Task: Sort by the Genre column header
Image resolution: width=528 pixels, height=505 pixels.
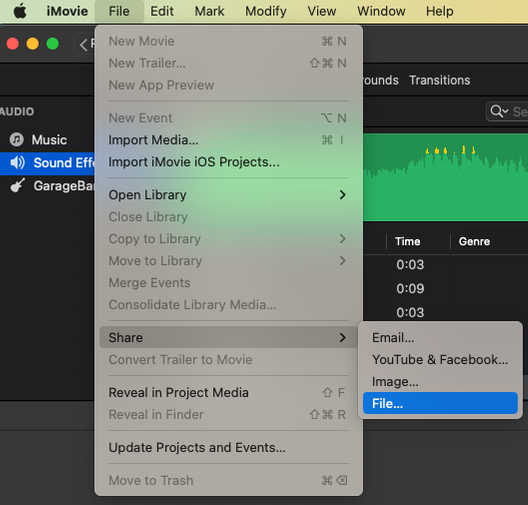Action: tap(474, 241)
